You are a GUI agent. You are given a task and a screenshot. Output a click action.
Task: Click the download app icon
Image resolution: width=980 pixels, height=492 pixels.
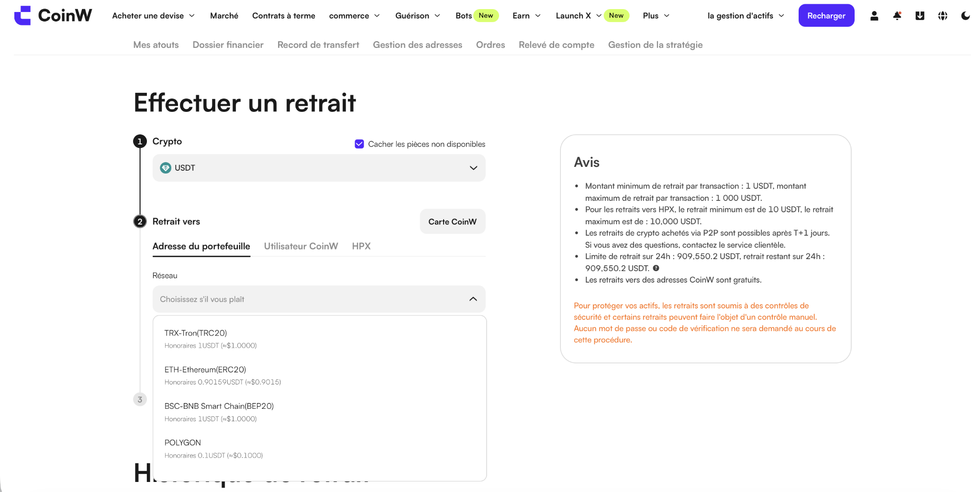[920, 16]
